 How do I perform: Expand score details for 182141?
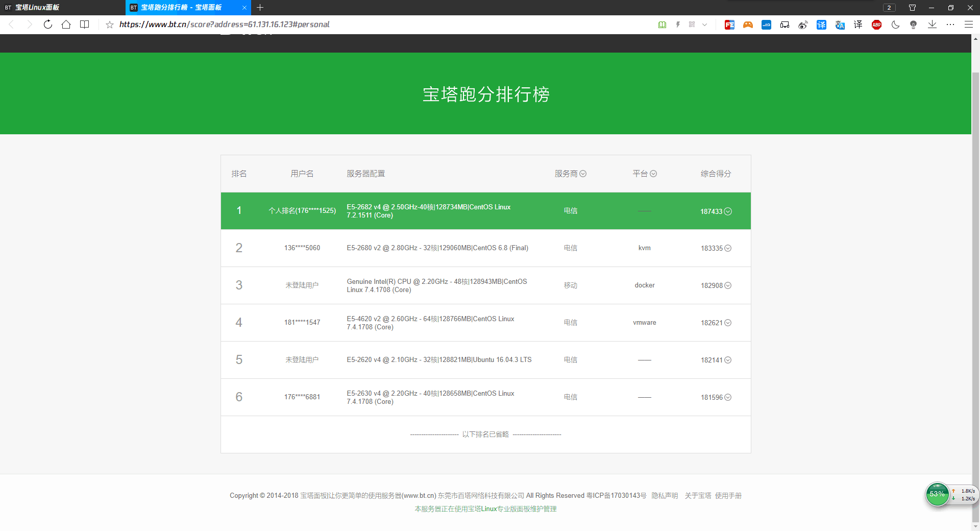click(x=728, y=360)
